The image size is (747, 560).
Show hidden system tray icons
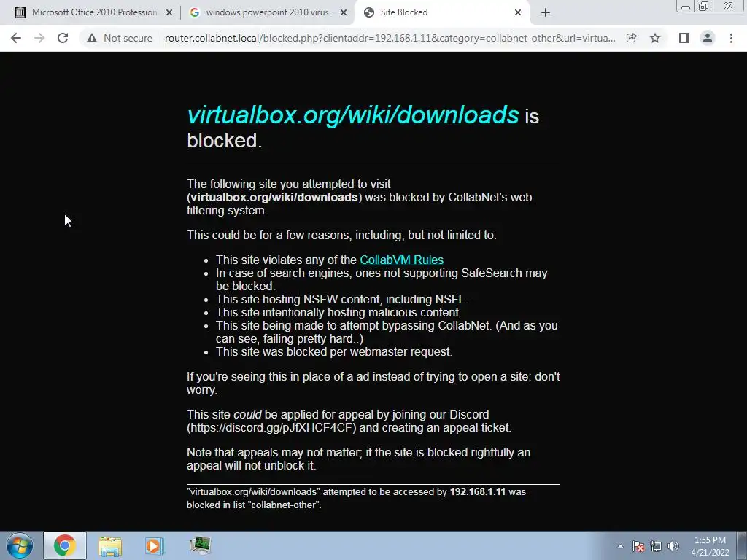(620, 547)
